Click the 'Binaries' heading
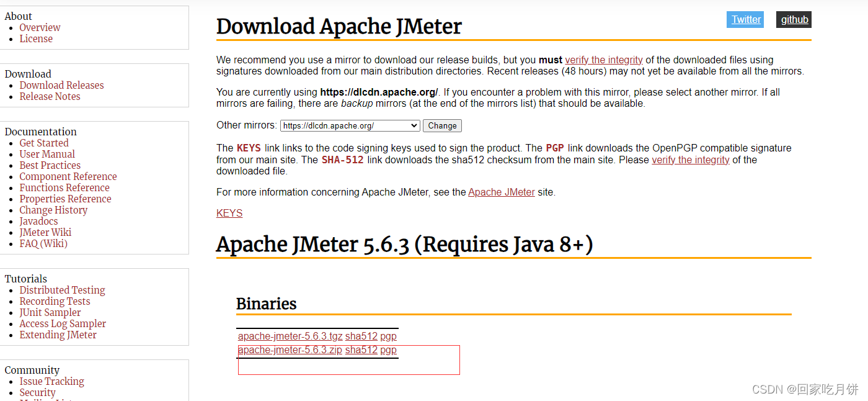Screen dimensions: 868x401 [267, 304]
